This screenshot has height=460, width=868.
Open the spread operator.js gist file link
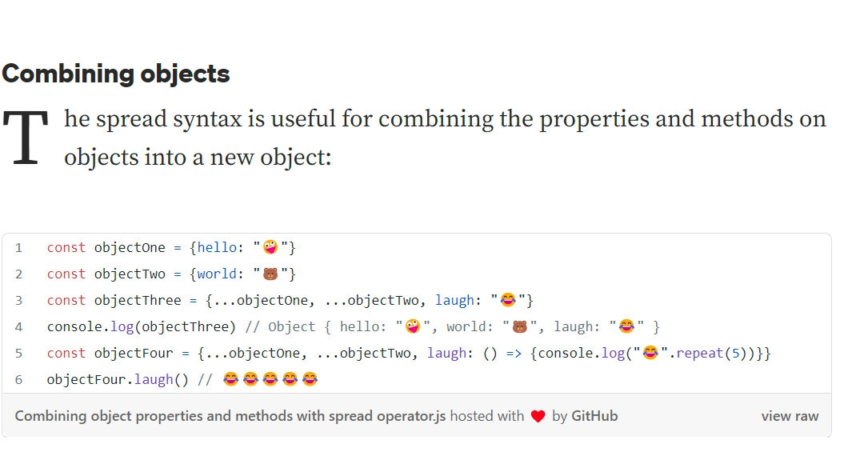point(230,416)
